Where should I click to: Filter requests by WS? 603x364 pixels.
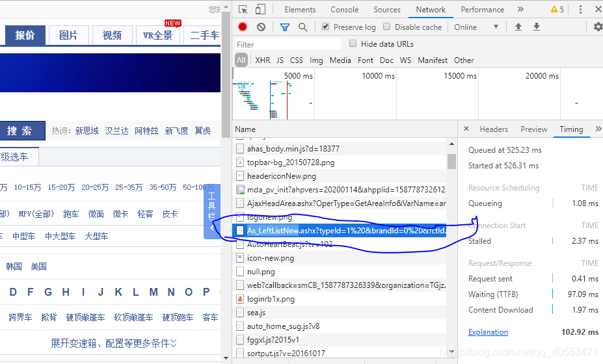coord(405,60)
